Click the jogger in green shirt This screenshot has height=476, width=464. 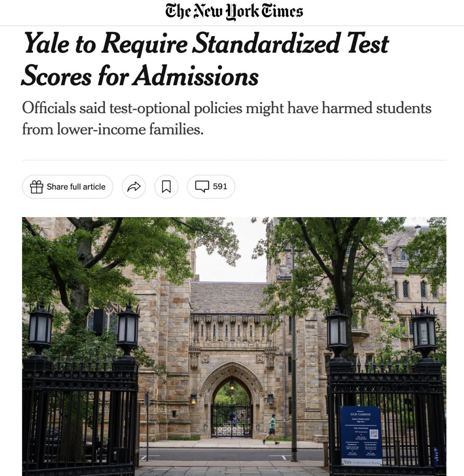tap(271, 429)
